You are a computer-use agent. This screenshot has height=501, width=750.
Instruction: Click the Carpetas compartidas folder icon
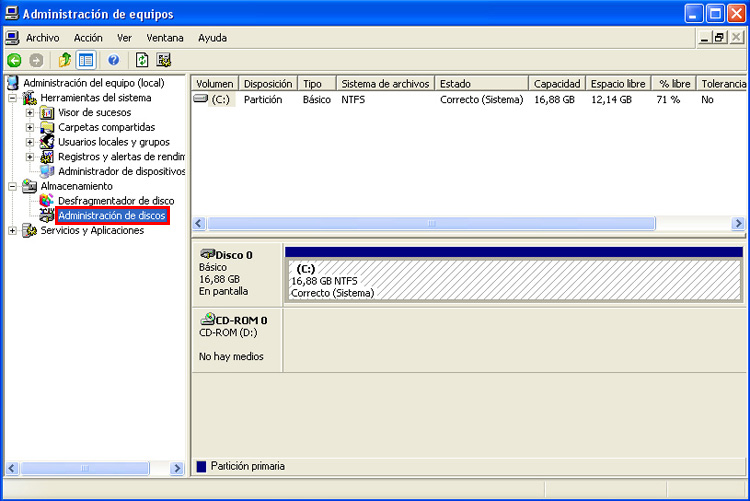click(47, 128)
